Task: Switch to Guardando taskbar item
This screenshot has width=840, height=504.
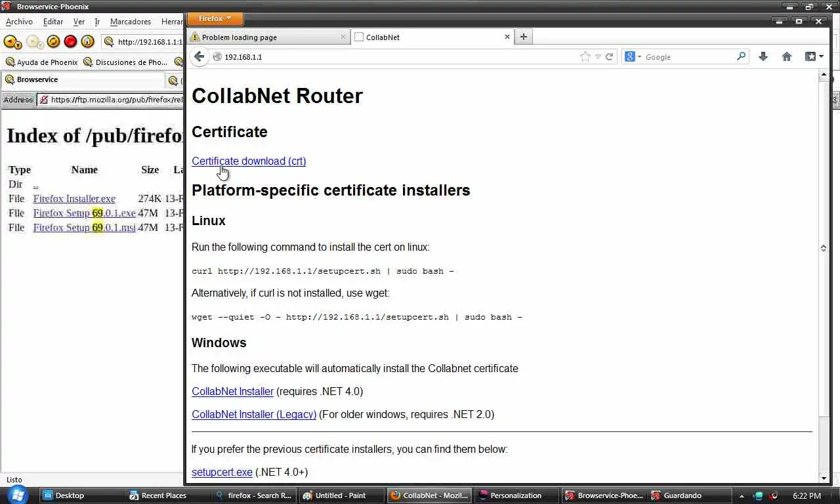Action: (688, 495)
